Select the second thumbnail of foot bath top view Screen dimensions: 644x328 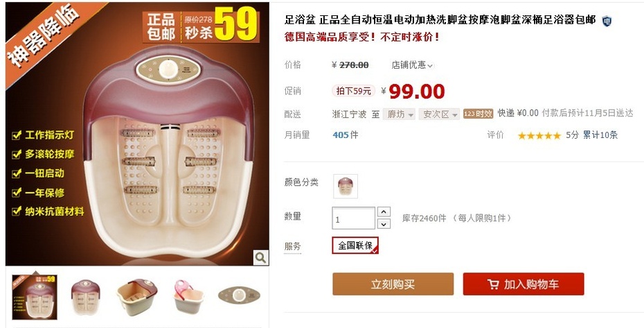coord(86,297)
